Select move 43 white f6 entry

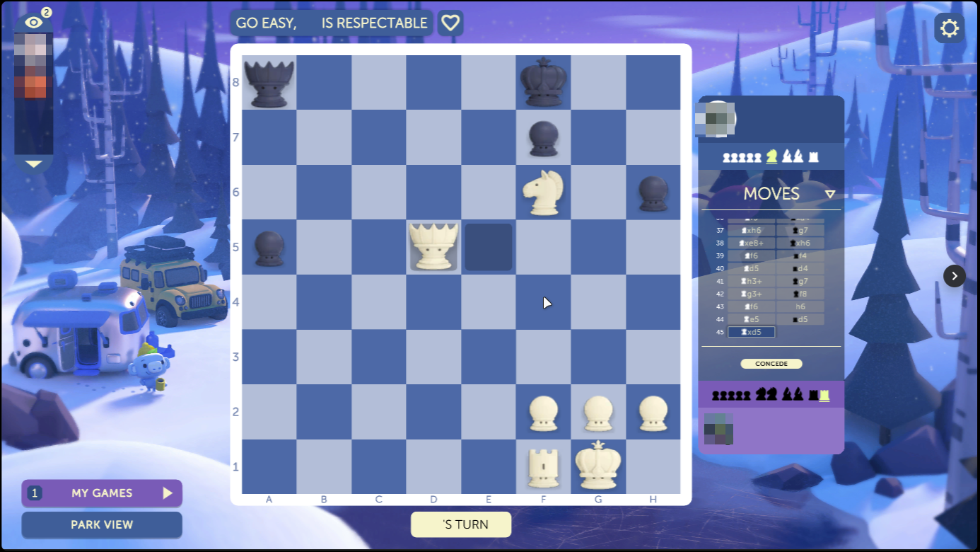point(752,306)
